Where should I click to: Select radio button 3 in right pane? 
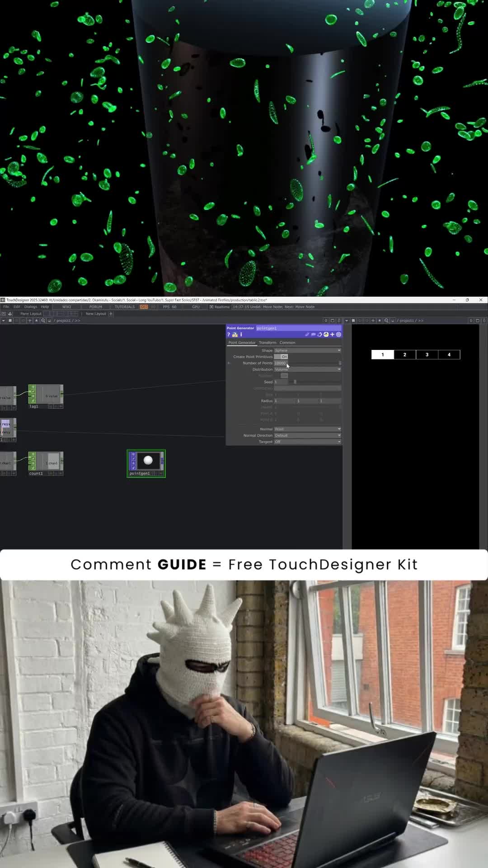(x=427, y=355)
